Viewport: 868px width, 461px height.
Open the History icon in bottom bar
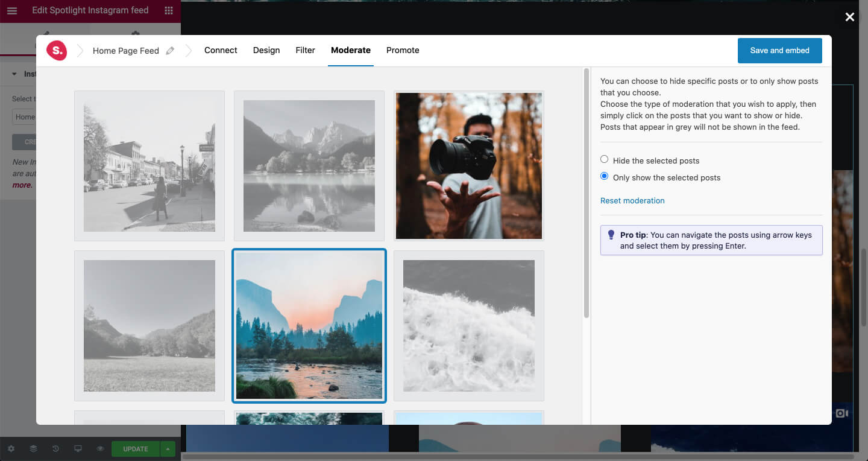click(55, 449)
